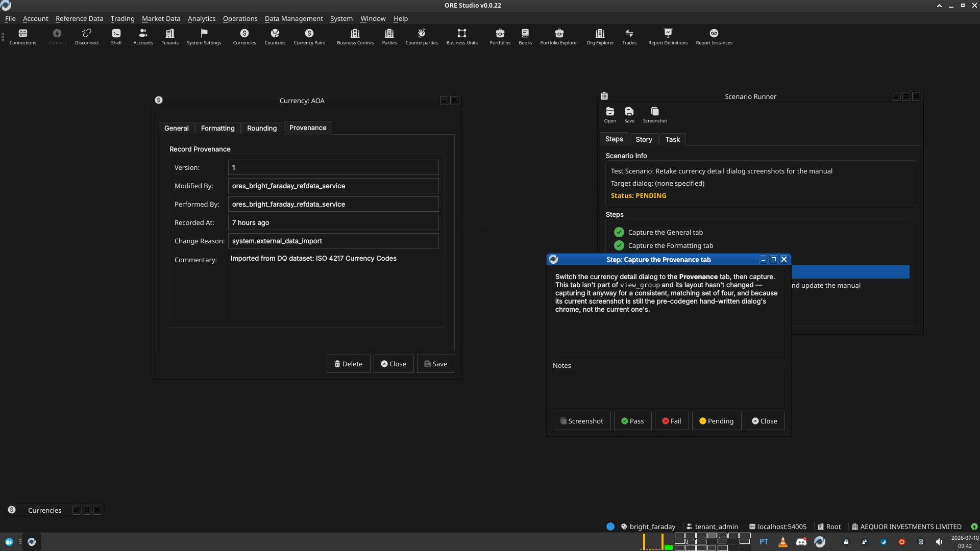The image size is (980, 551).
Task: Switch to the Rounding tab
Action: pyautogui.click(x=262, y=128)
